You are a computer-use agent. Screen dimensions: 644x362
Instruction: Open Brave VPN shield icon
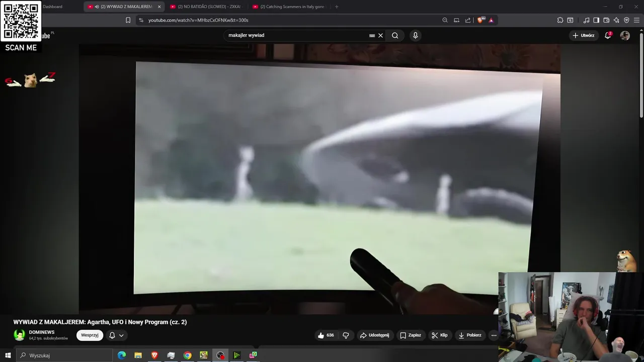pos(626,20)
